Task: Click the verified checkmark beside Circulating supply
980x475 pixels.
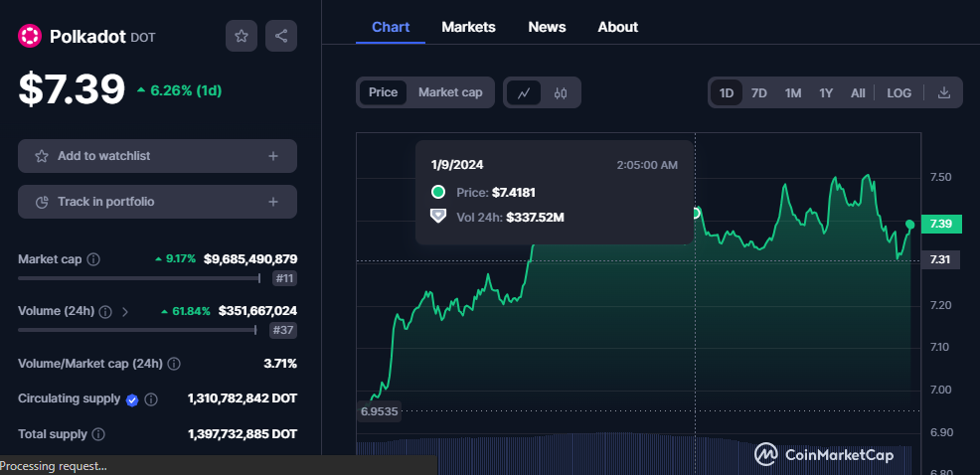Action: pos(132,400)
